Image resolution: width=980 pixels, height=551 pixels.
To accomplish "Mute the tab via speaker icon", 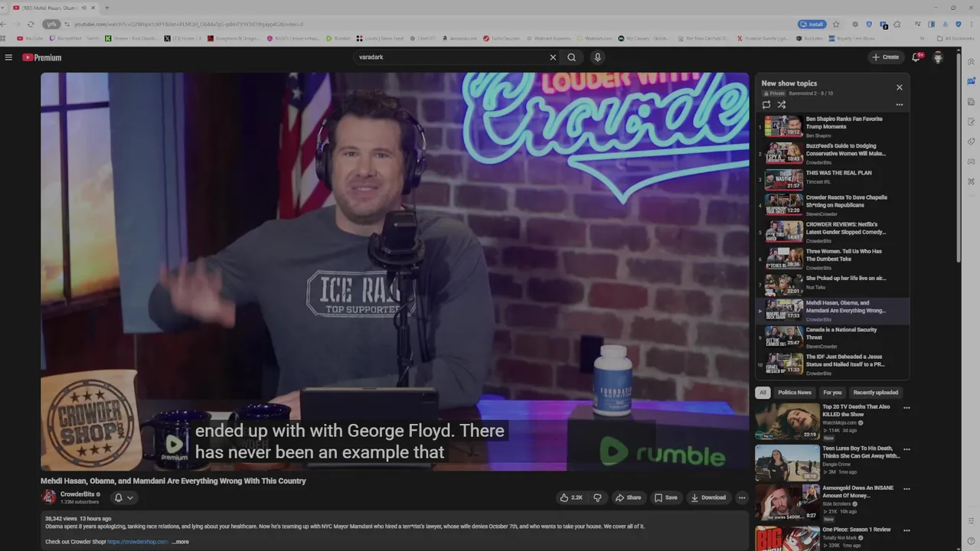I will [84, 8].
